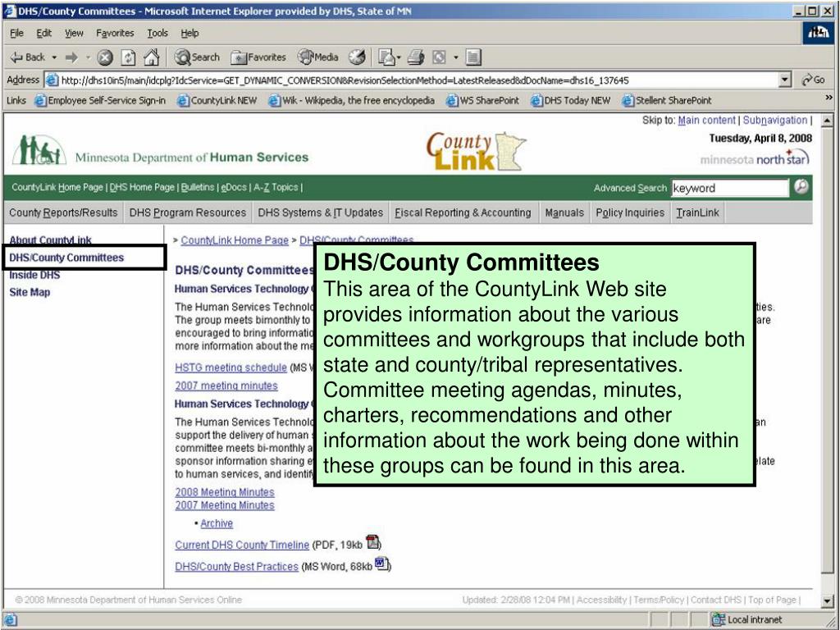The width and height of the screenshot is (840, 630).
Task: Open browser History with the toolbar icon
Action: pyautogui.click(x=356, y=57)
